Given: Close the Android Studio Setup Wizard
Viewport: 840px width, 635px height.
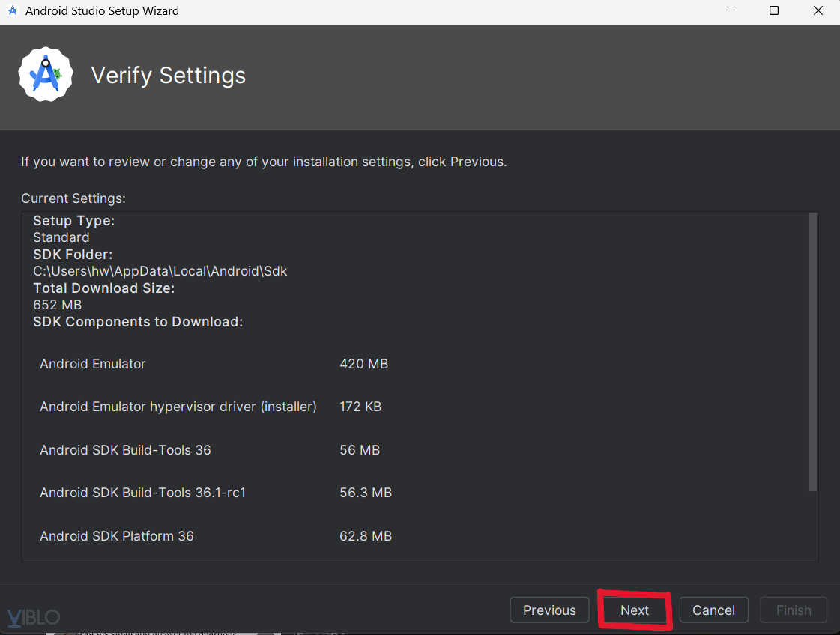Looking at the screenshot, I should click(818, 11).
